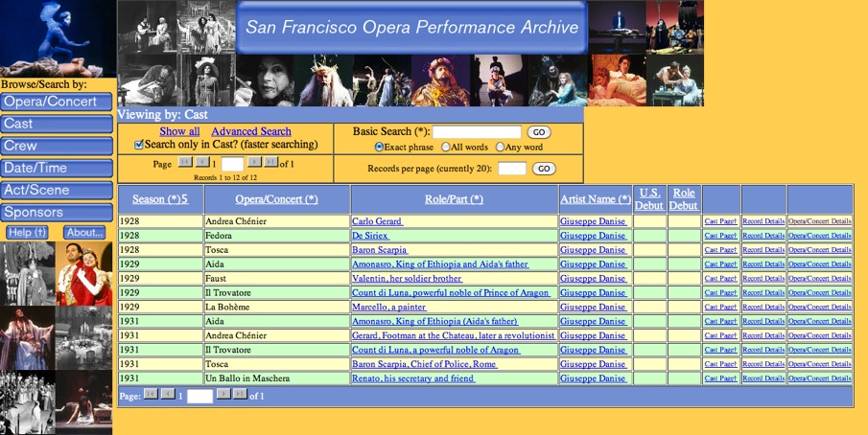Open 'Renato, his secretary and friend' link
The image size is (868, 435).
coord(413,378)
